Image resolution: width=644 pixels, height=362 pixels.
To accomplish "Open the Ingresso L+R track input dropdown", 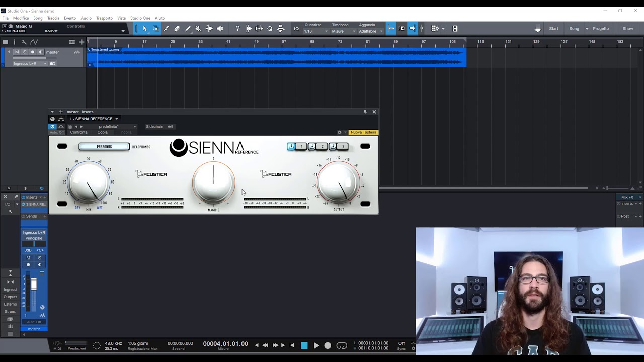I will click(x=30, y=64).
